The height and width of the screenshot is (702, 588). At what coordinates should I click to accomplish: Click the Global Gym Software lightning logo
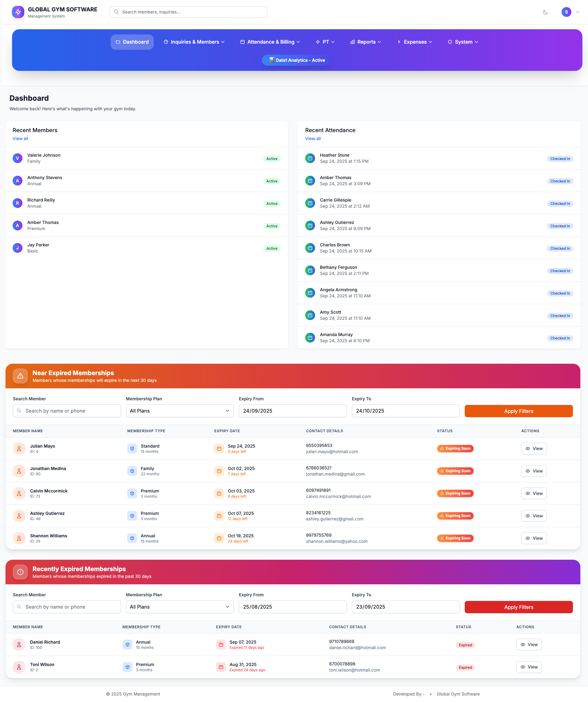click(x=18, y=12)
